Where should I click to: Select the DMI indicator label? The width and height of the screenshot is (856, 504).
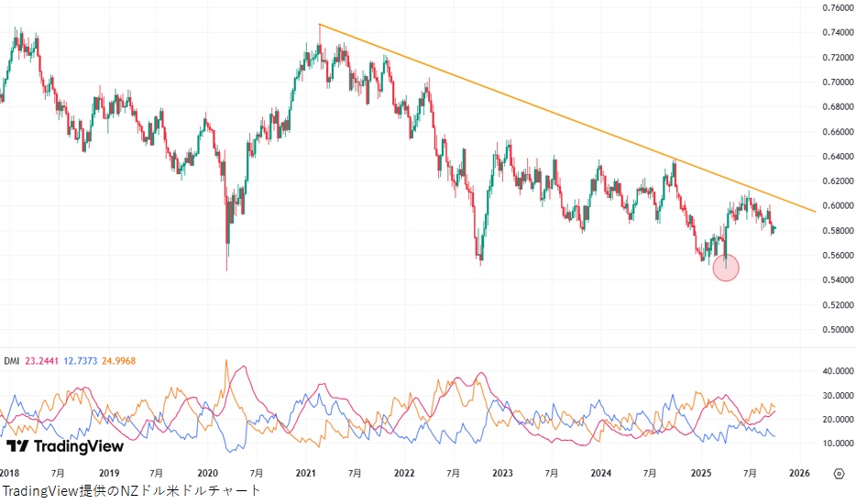12,361
